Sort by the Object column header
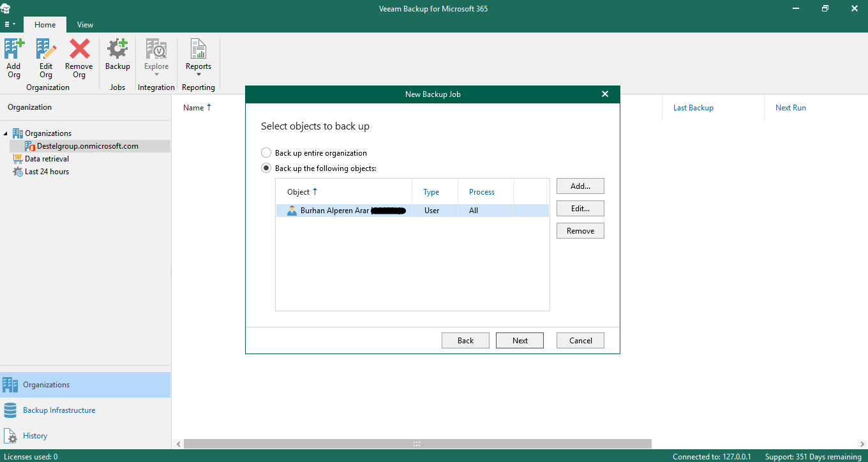The width and height of the screenshot is (868, 462). pyautogui.click(x=344, y=191)
